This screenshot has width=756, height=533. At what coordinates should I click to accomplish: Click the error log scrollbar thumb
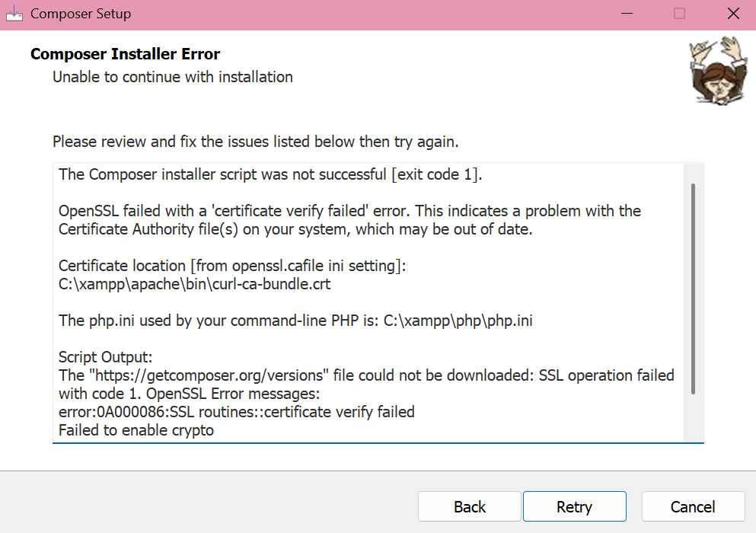click(693, 289)
